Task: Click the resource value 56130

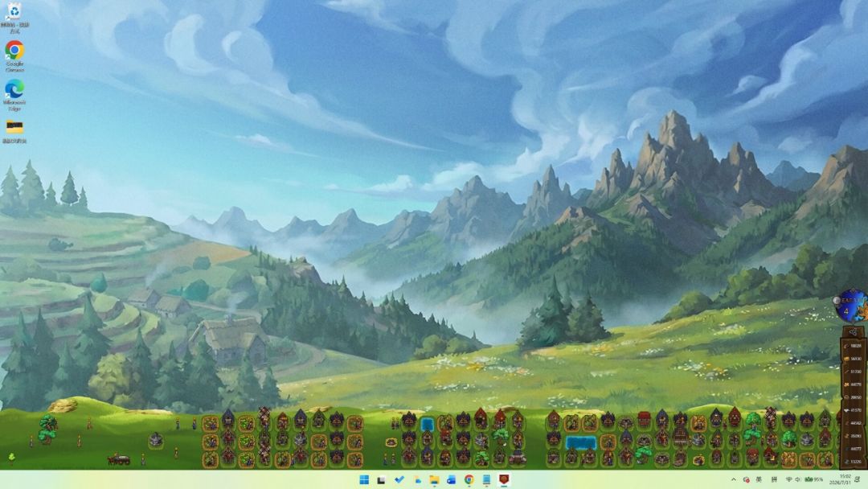Action: (x=856, y=359)
